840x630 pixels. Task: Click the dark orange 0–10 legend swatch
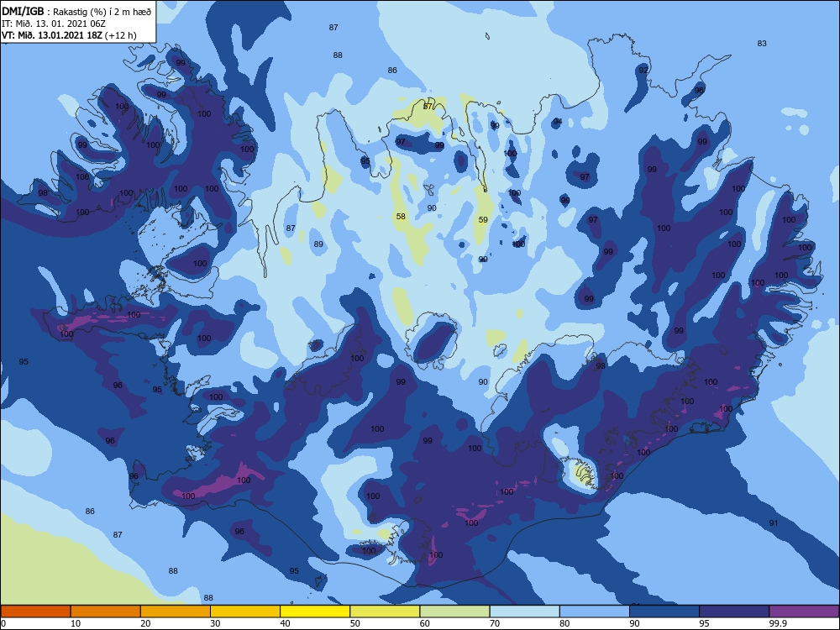tap(35, 612)
